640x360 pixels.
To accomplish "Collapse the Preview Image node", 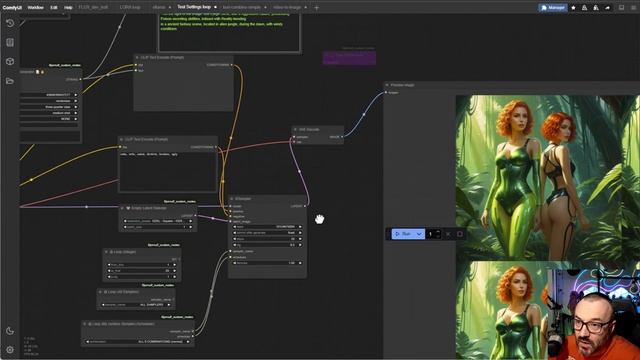I will click(387, 85).
